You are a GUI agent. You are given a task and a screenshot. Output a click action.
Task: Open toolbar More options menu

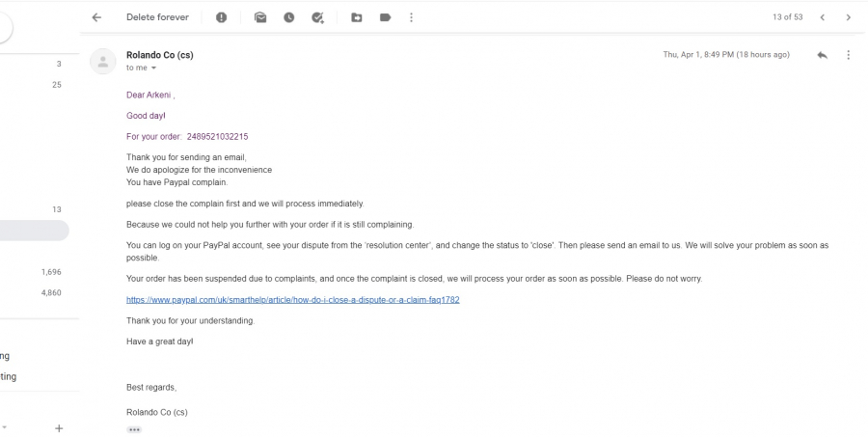pos(411,17)
